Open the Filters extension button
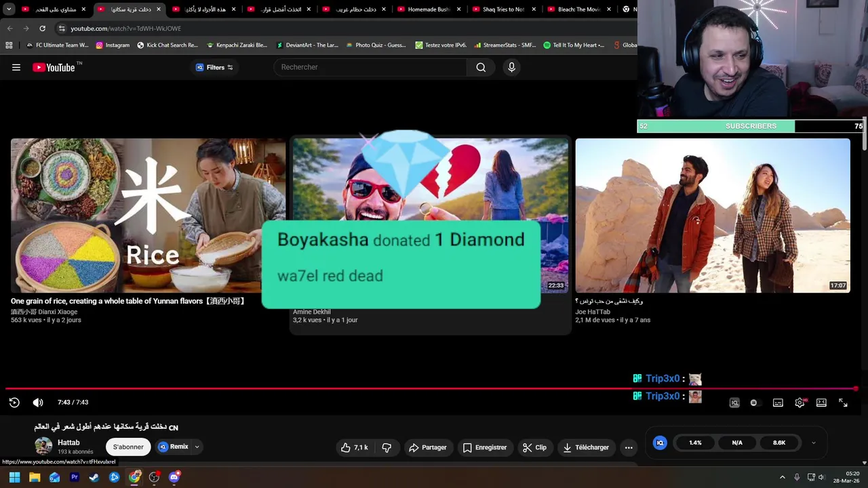The height and width of the screenshot is (488, 868). pos(214,67)
